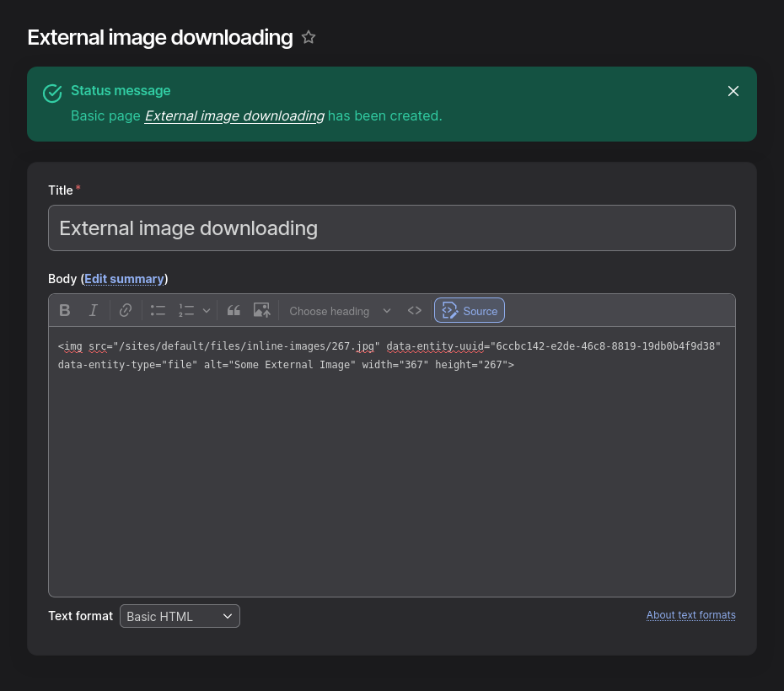Click the 'Text format' label

click(80, 616)
